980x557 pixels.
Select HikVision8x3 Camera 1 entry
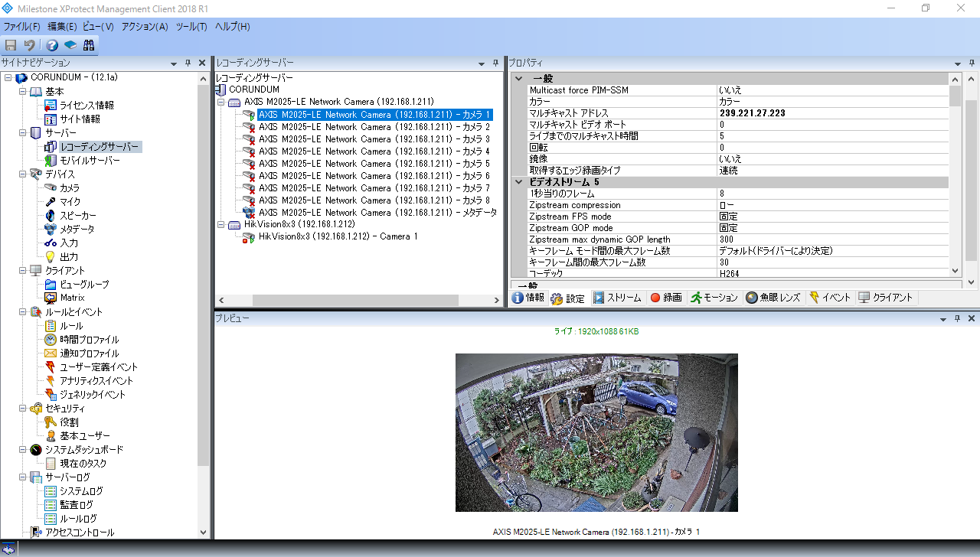(338, 237)
